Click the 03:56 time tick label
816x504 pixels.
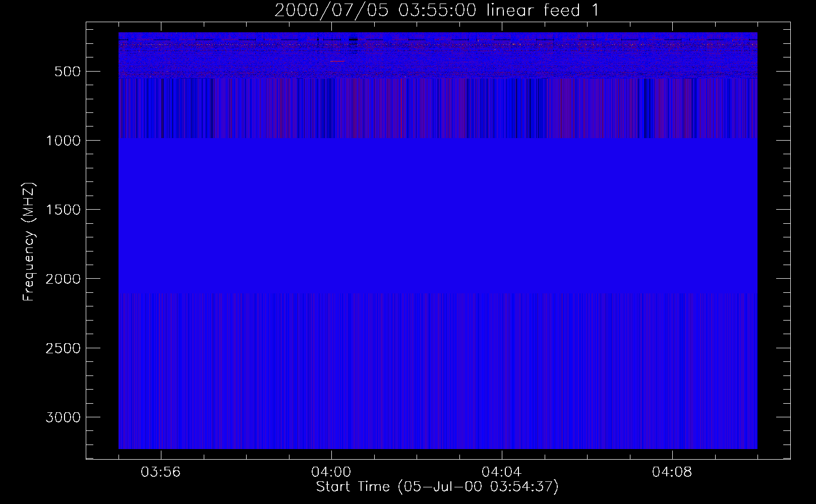pyautogui.click(x=161, y=472)
